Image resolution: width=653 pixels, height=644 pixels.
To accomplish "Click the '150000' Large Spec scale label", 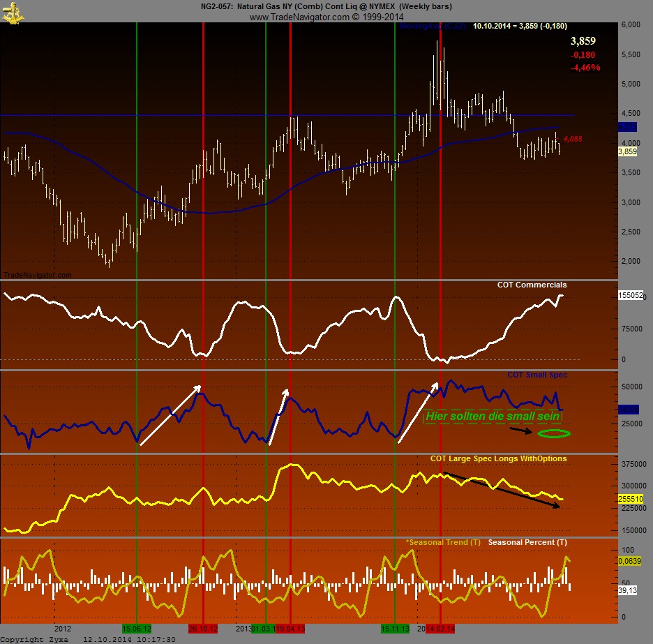I will click(634, 531).
